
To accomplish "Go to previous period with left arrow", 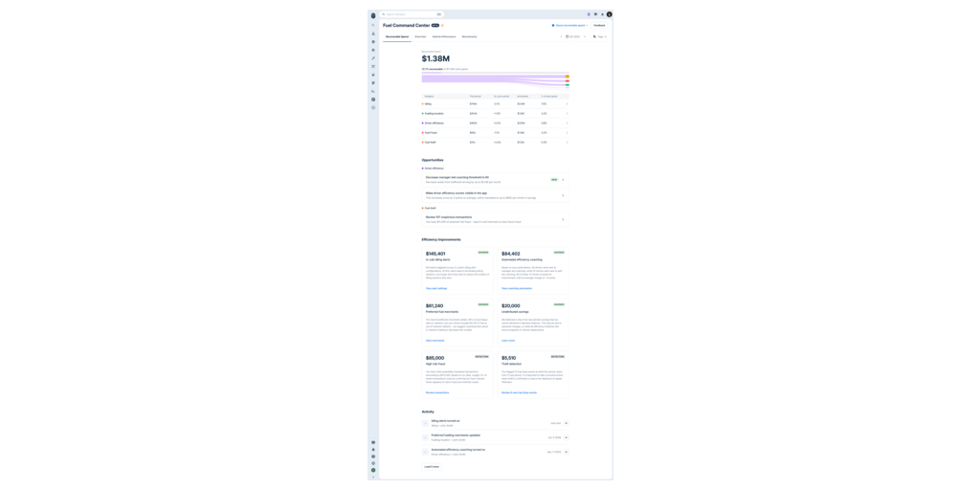I will coord(561,37).
